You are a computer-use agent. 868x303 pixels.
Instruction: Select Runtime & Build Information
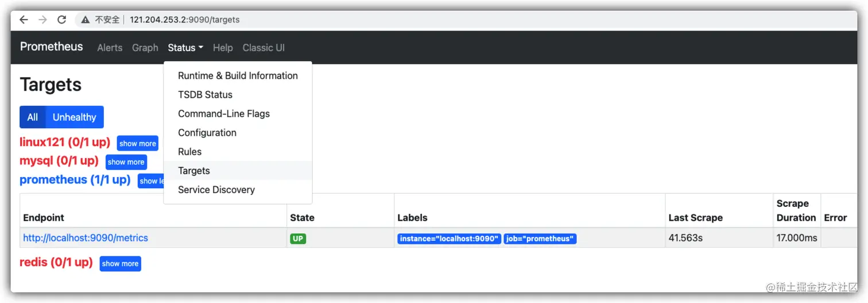pos(238,75)
